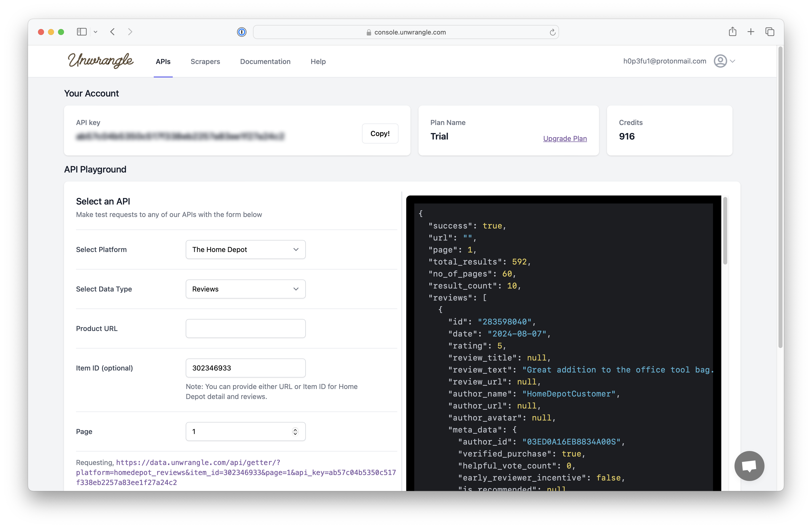Viewport: 812px width, 528px height.
Task: Click the "verified_purchase": true line
Action: [x=522, y=454]
